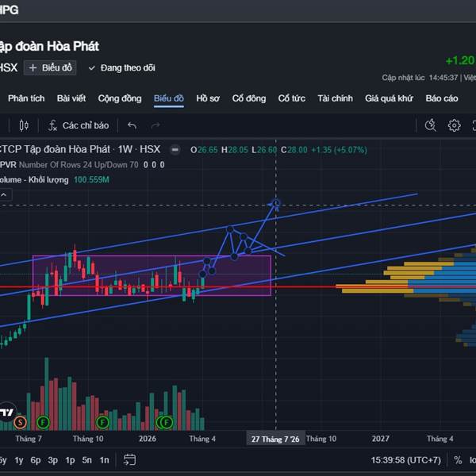Undo the last chart action
The width and height of the screenshot is (476, 476).
(x=132, y=125)
